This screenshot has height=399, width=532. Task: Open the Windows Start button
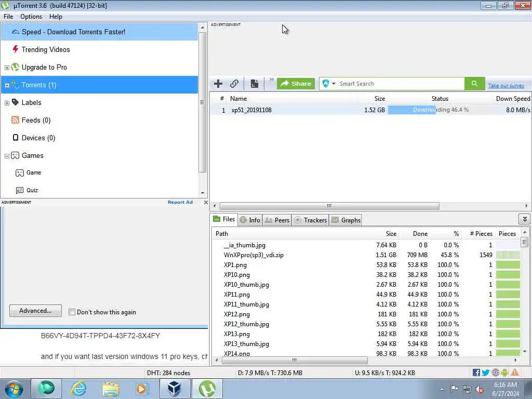14,389
